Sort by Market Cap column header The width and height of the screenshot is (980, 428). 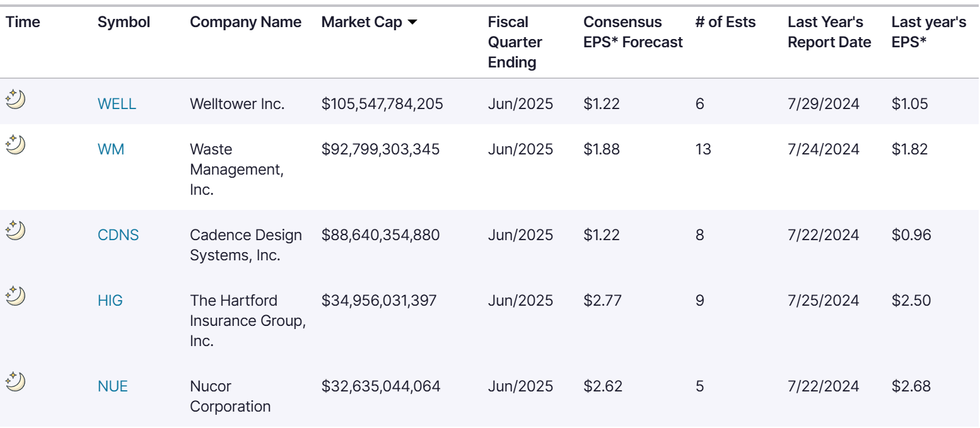coord(361,23)
